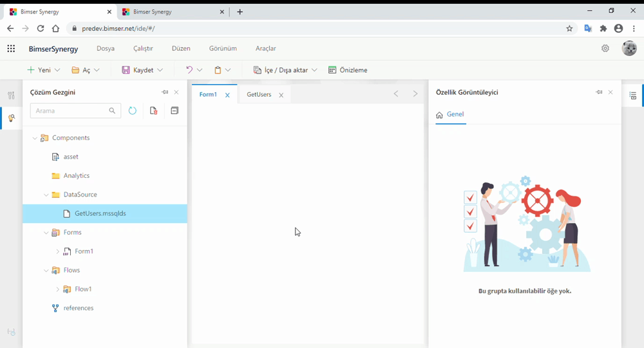The width and height of the screenshot is (644, 348).
Task: Pin the Özellik Görüntüleyici panel
Action: [x=599, y=92]
